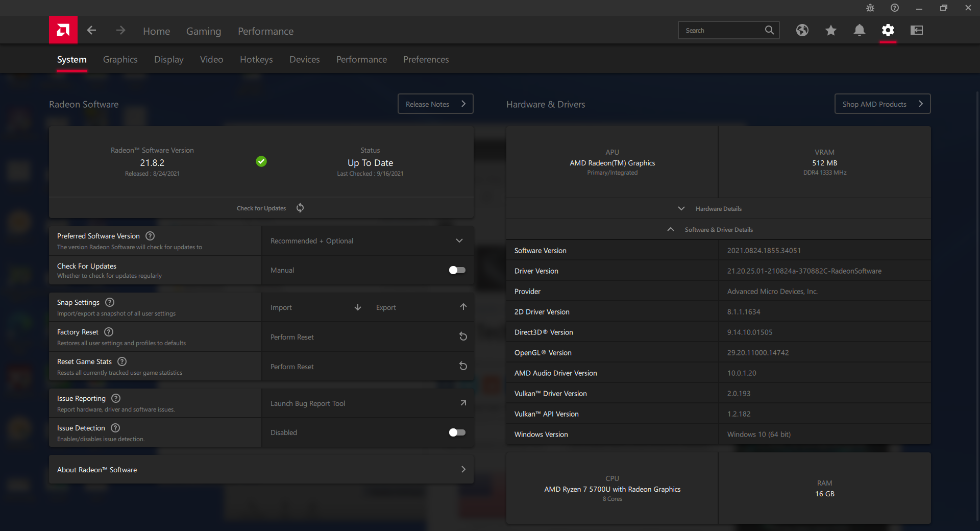Image resolution: width=980 pixels, height=531 pixels.
Task: Switch to the Devices tab
Action: point(305,59)
